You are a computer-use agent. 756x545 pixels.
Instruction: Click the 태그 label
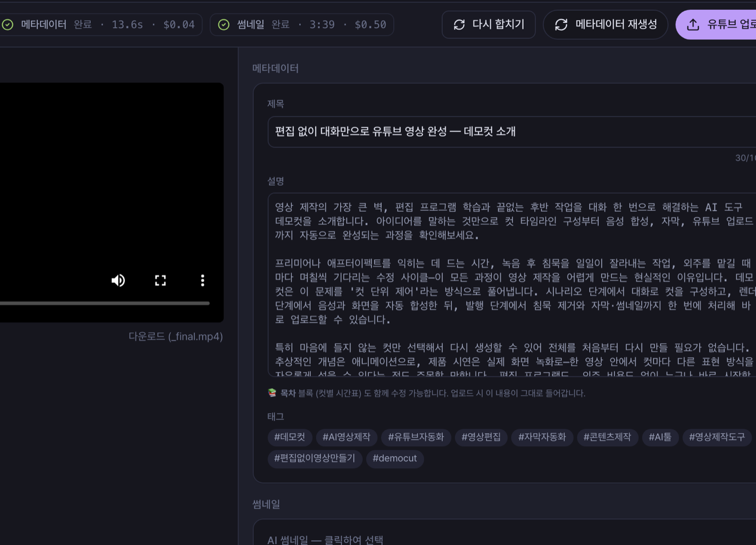pyautogui.click(x=275, y=417)
